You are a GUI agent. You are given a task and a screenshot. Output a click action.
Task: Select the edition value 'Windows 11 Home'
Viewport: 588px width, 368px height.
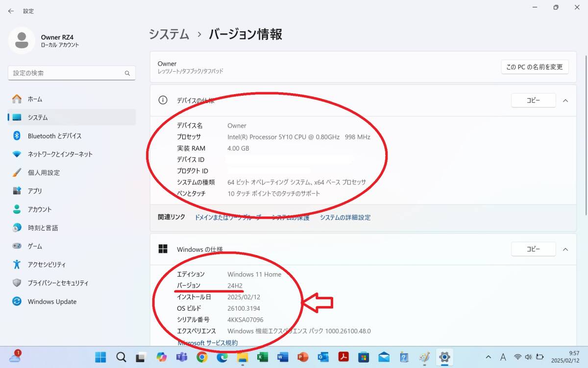254,274
